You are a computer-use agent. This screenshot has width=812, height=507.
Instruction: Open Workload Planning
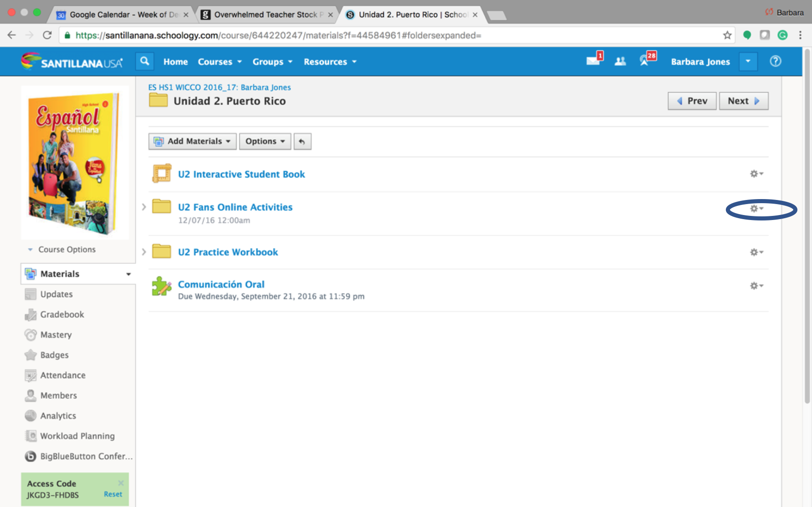click(77, 436)
